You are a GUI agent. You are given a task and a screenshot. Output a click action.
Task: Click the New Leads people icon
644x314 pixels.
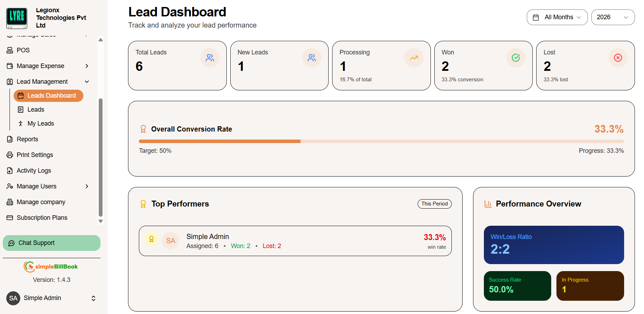[x=312, y=58]
